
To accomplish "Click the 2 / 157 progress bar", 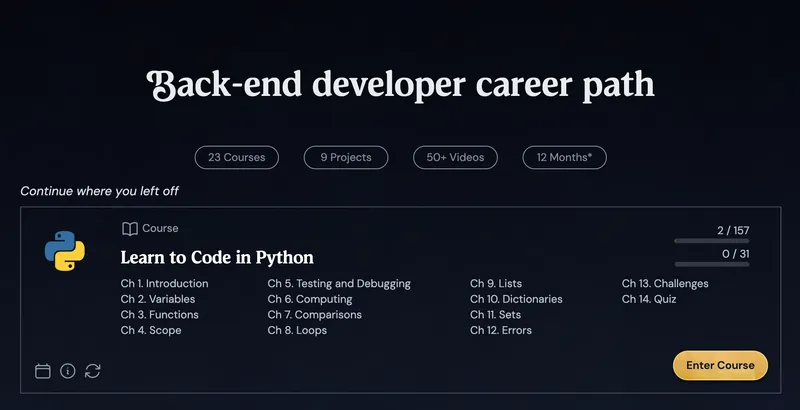I will (x=711, y=241).
